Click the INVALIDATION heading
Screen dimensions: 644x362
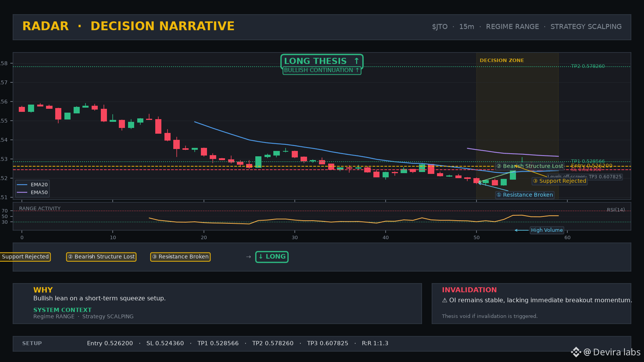(x=469, y=290)
